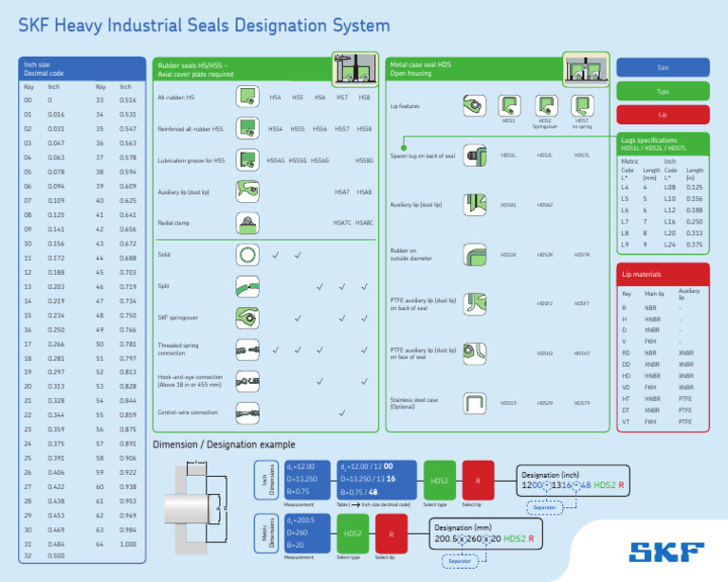Select the HDS2 Springcover lip icon
The height and width of the screenshot is (582, 728).
click(546, 106)
